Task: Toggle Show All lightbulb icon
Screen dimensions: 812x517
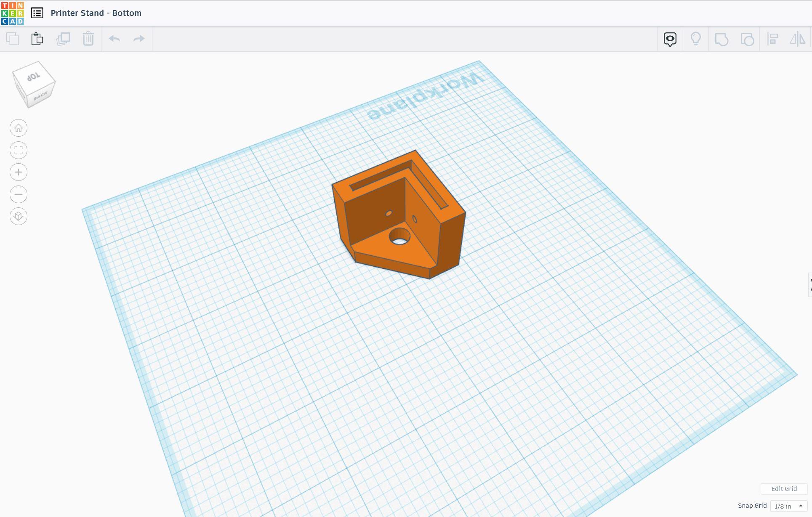Action: click(695, 39)
